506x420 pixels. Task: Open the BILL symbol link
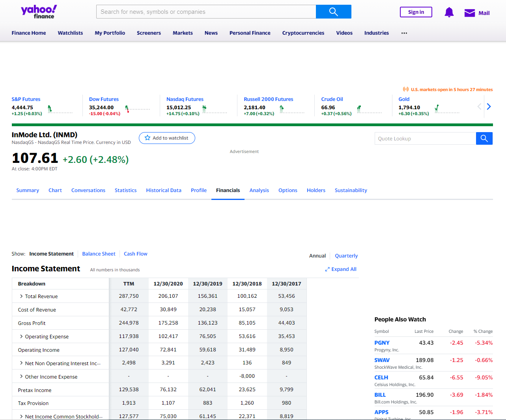coord(380,395)
